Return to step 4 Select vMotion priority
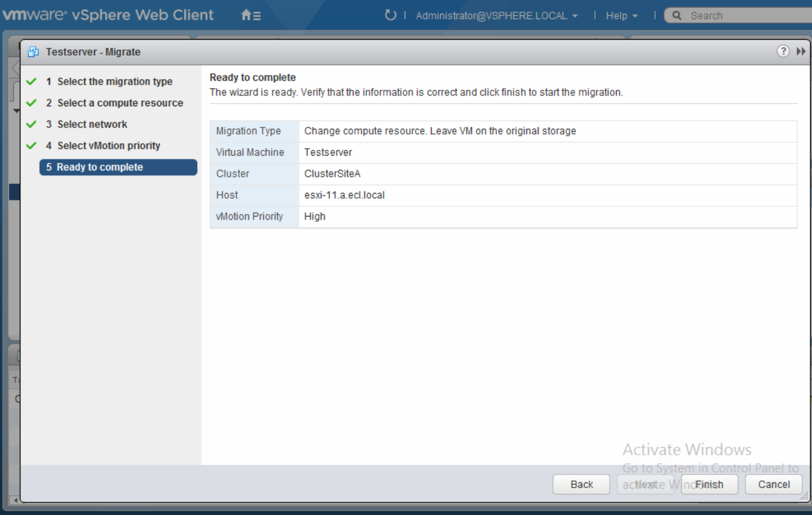This screenshot has width=812, height=515. tap(108, 146)
